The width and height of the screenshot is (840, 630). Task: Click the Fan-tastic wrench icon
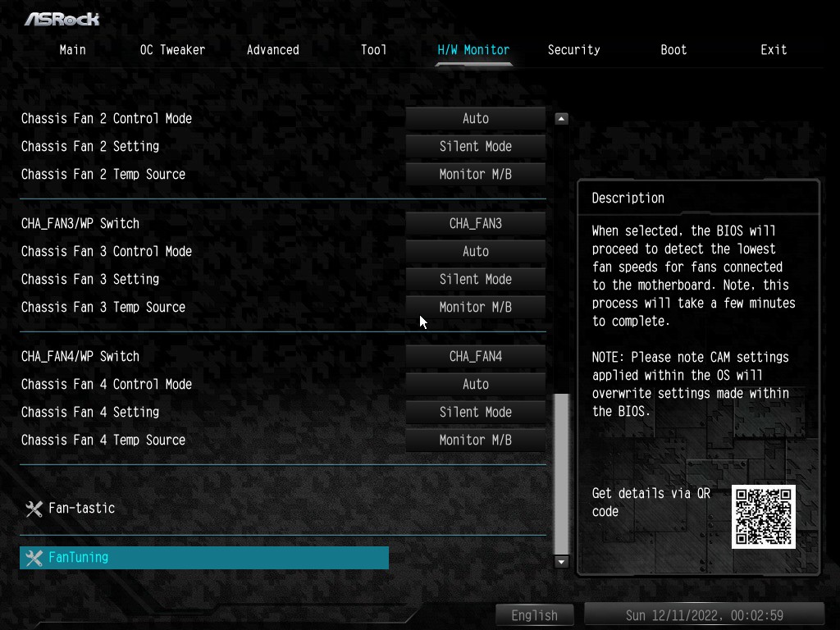pos(34,509)
